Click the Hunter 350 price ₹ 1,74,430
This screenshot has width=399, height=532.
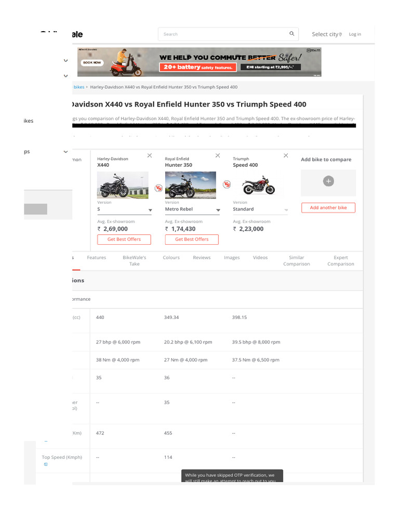180,229
